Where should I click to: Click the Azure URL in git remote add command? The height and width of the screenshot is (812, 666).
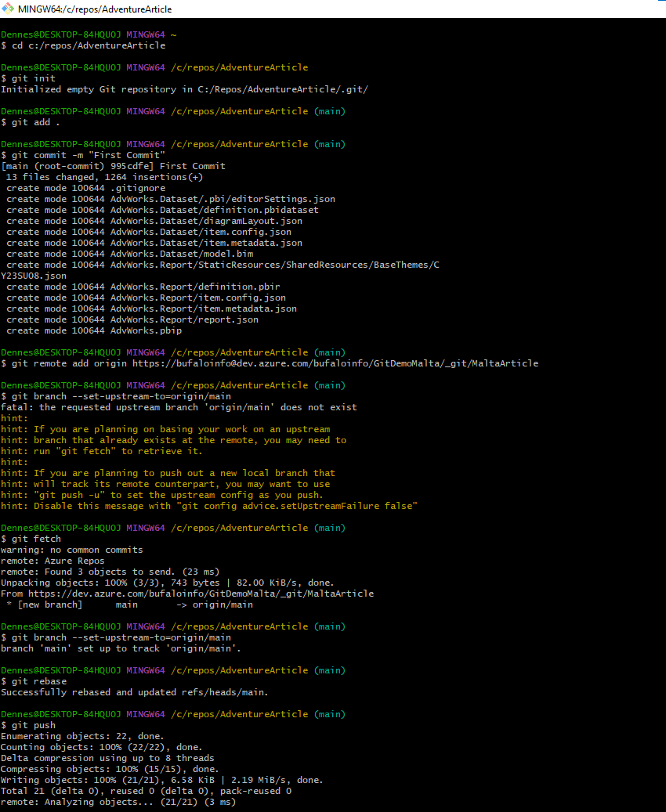tap(344, 363)
